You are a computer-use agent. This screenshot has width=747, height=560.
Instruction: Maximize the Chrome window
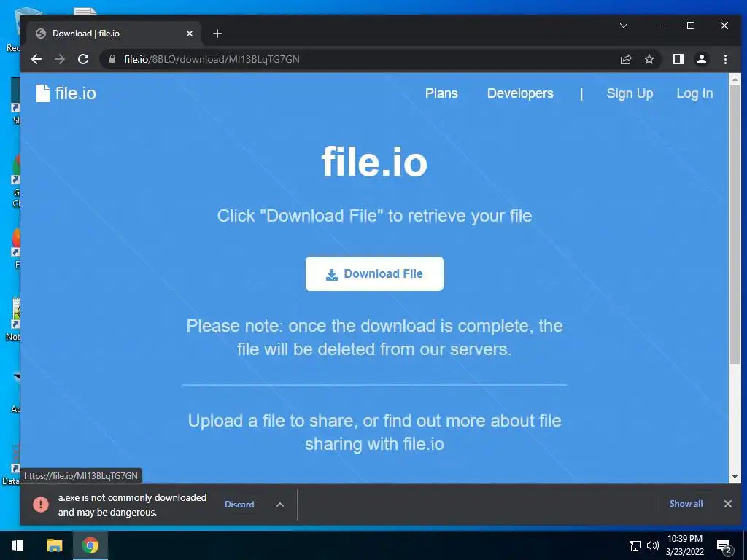[690, 26]
